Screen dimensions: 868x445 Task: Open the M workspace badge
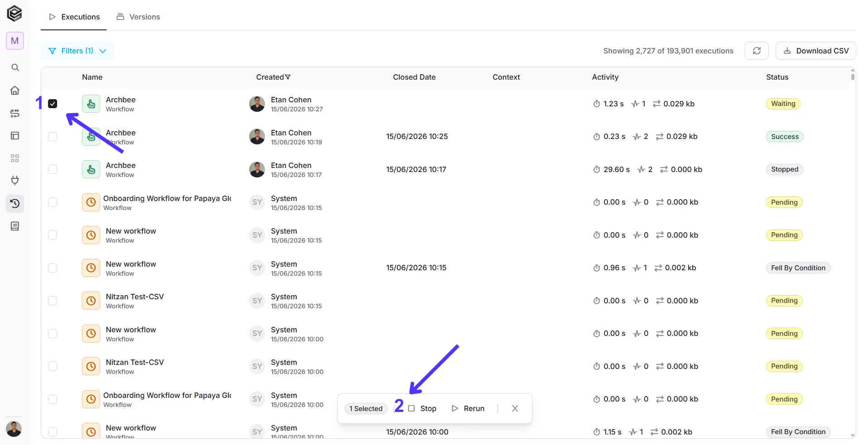[15, 41]
